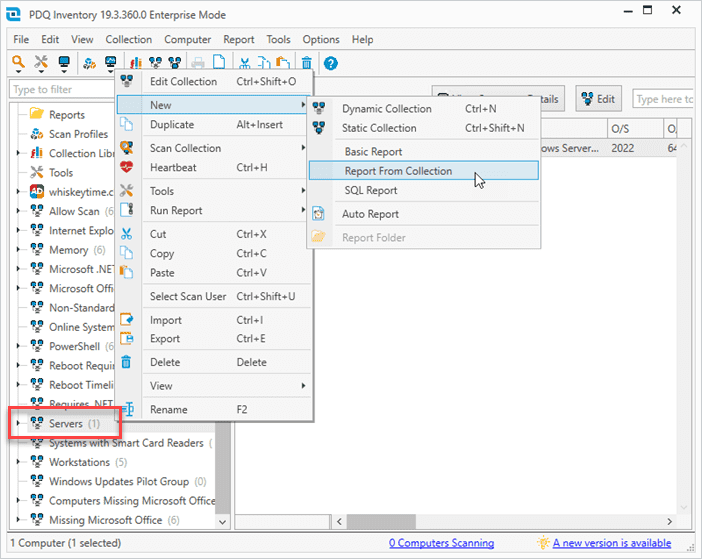Screen dimensions: 702x559
Task: Expand the PowerShell collection node
Action: tap(18, 346)
